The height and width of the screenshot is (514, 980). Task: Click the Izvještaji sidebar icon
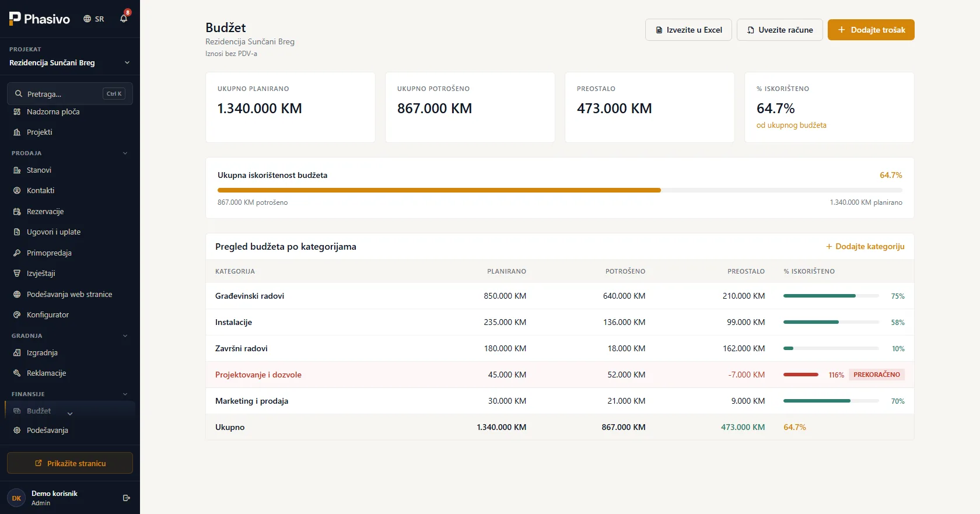click(x=17, y=273)
